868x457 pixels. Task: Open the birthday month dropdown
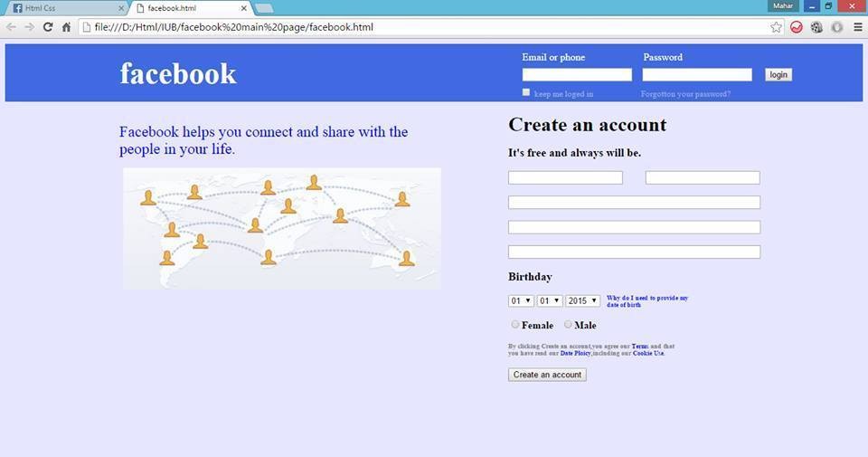point(550,300)
